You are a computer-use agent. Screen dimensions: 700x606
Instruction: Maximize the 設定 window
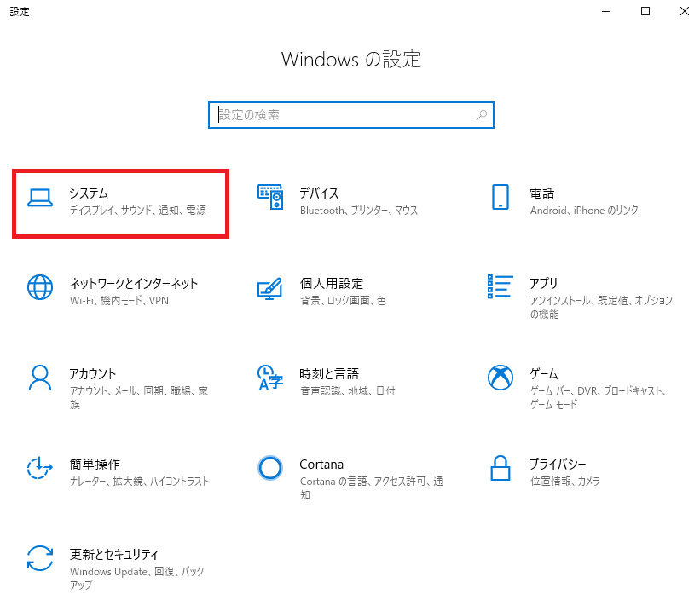click(645, 12)
